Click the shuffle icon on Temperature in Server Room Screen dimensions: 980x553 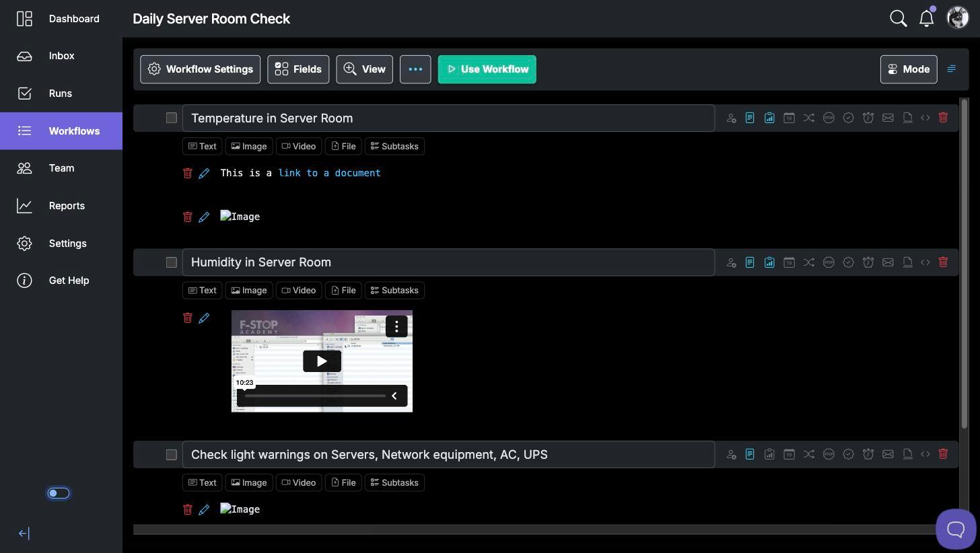(809, 118)
